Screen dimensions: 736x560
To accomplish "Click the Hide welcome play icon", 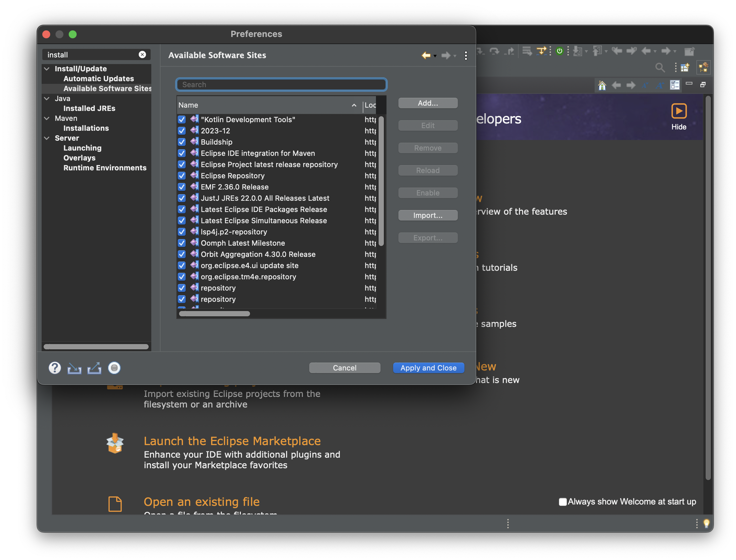I will [678, 111].
